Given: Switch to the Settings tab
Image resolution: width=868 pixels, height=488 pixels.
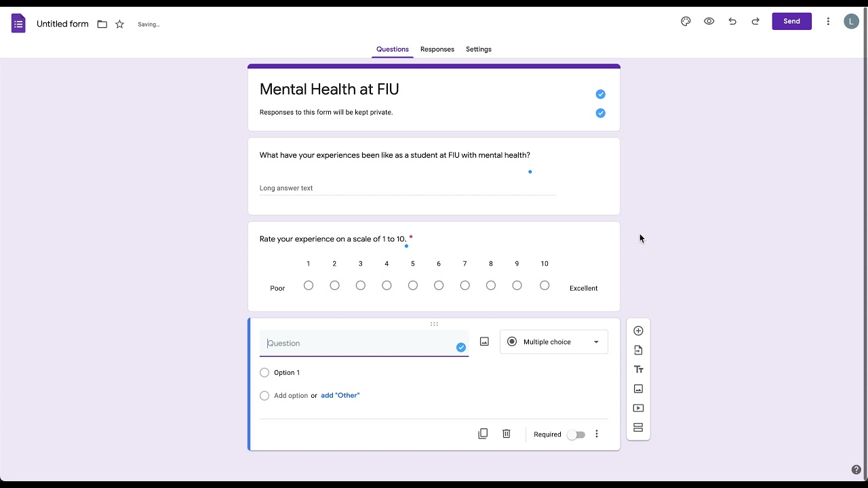Looking at the screenshot, I should [479, 49].
